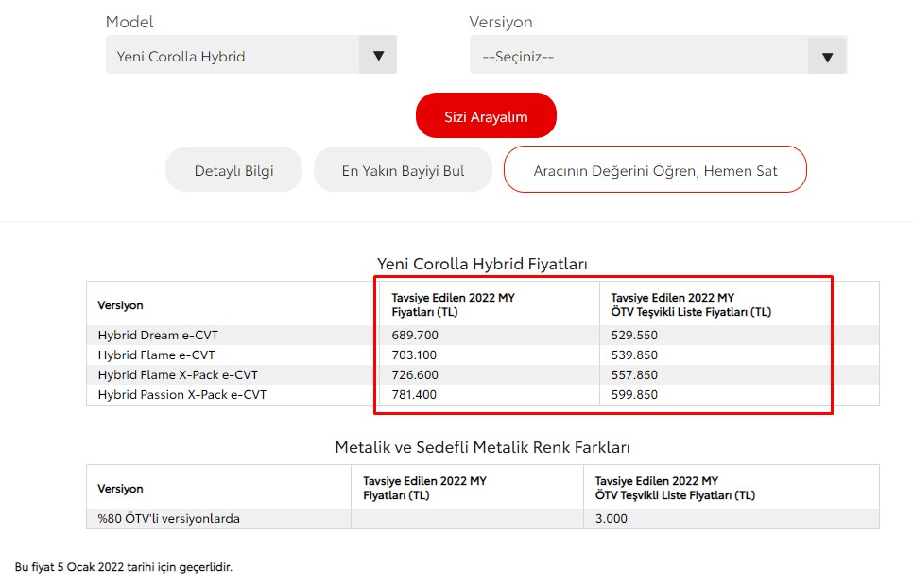The image size is (913, 588).
Task: Open the Versiyon dropdown showing --Seçiniz--
Action: [658, 55]
